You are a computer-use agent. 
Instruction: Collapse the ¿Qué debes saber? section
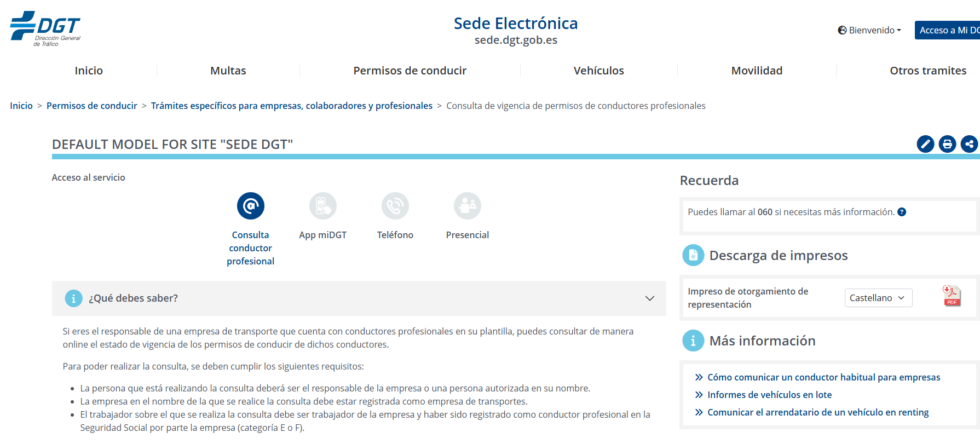click(649, 298)
